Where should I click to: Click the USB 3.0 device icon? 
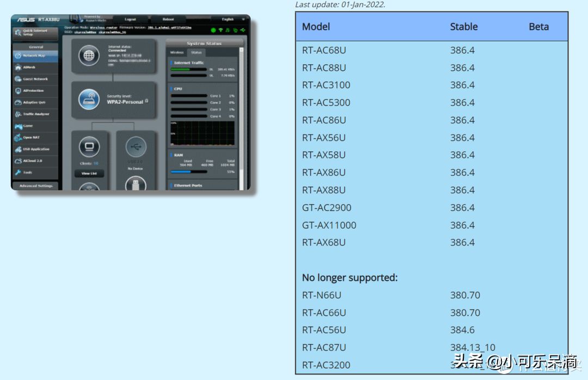(136, 146)
